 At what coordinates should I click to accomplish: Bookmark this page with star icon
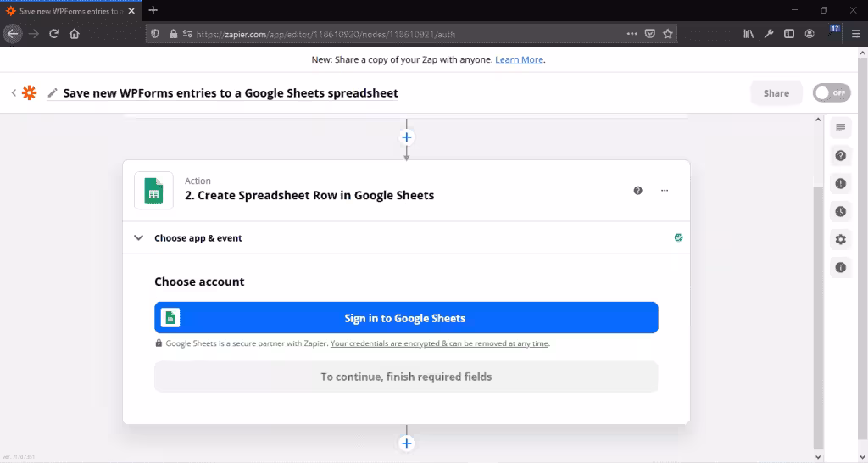[x=668, y=34]
